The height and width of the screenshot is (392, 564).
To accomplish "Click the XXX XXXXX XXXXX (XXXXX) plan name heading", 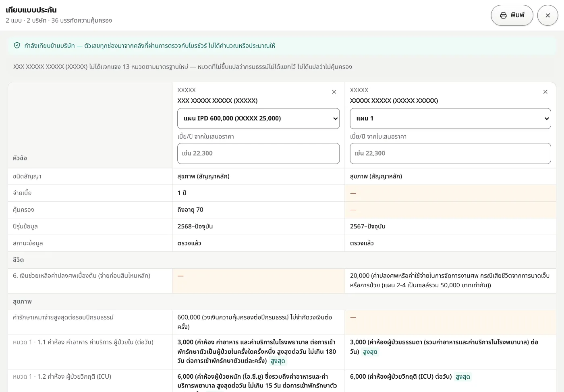I will pyautogui.click(x=218, y=101).
